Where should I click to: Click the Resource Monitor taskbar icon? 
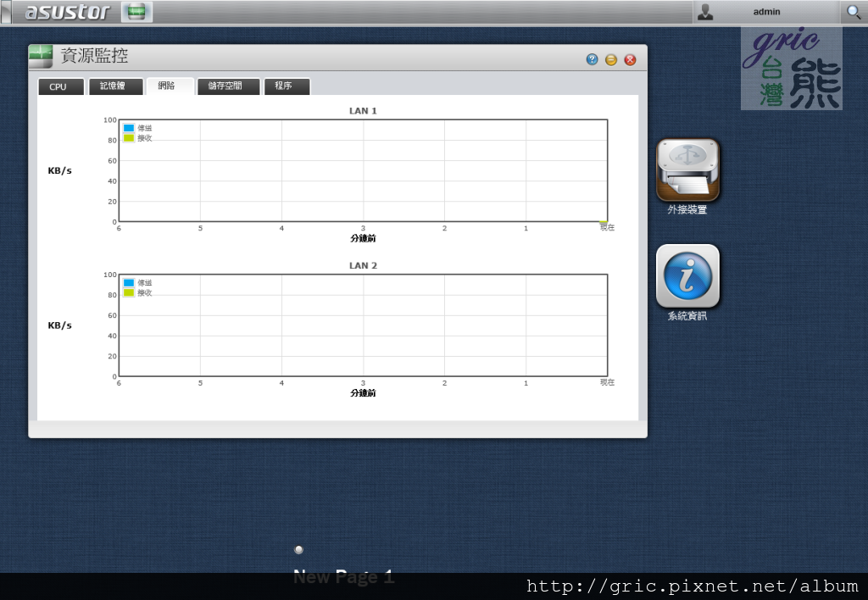click(x=136, y=12)
